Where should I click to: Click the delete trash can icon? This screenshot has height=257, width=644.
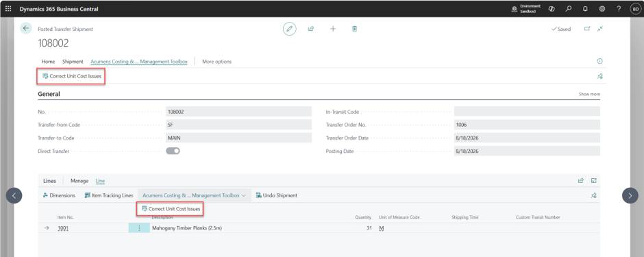point(354,29)
